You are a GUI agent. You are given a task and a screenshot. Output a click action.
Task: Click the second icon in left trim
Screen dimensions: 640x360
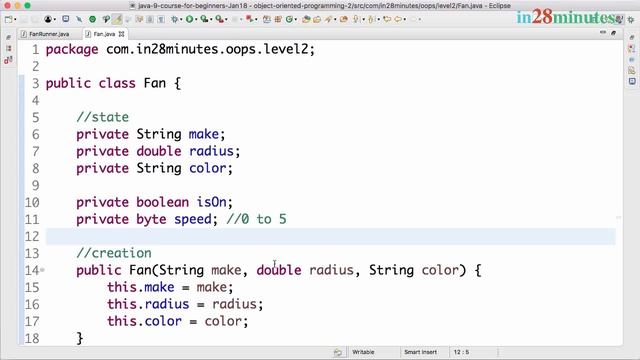coord(9,48)
